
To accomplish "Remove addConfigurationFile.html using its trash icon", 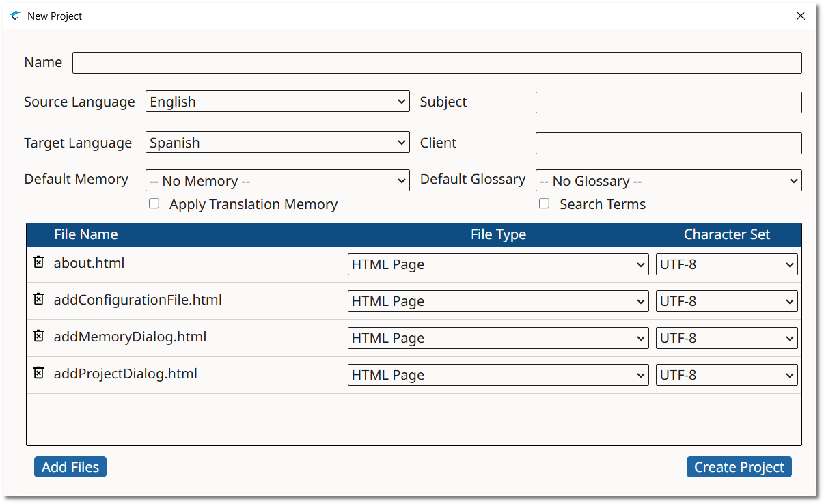I will click(39, 299).
